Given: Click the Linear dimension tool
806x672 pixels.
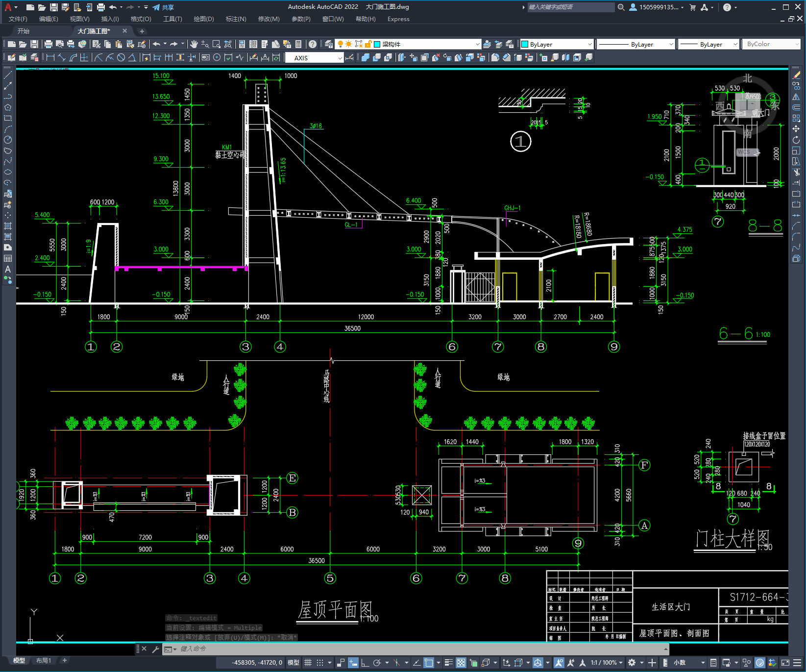Looking at the screenshot, I should (50, 57).
